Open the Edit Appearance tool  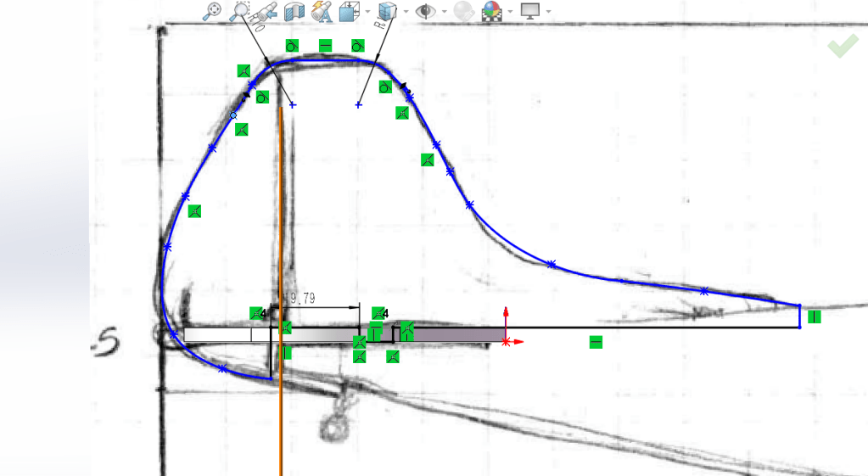463,11
